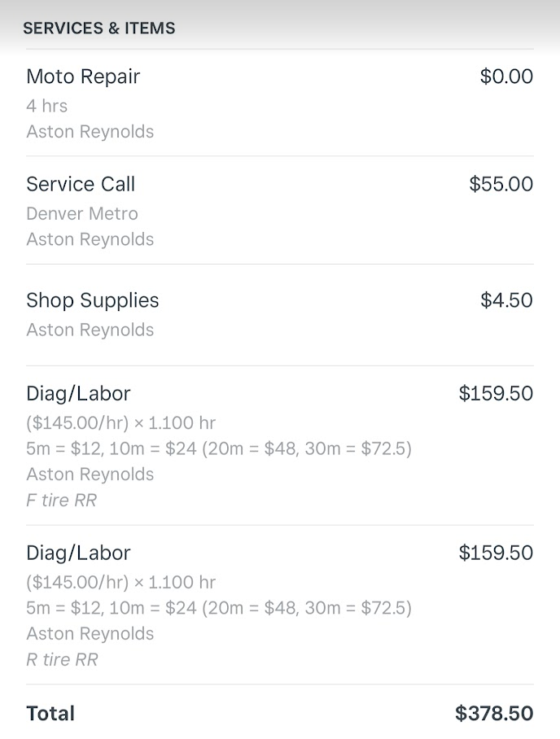Click the F tire RR note
Screen dimensions: 560x739
[61, 500]
